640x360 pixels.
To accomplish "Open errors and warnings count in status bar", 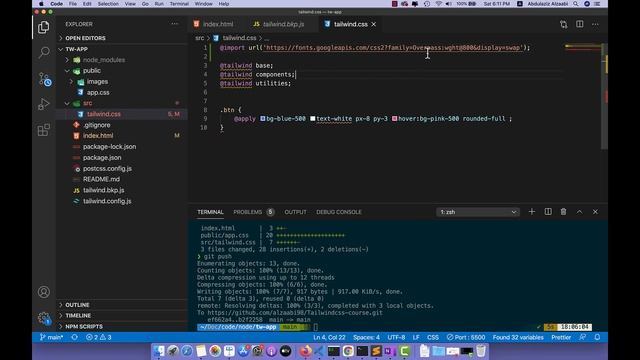I will [x=98, y=337].
